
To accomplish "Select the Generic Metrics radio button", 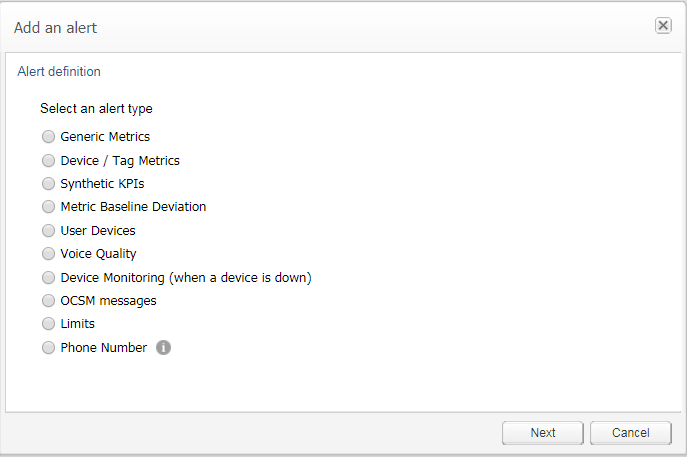I will coord(48,137).
